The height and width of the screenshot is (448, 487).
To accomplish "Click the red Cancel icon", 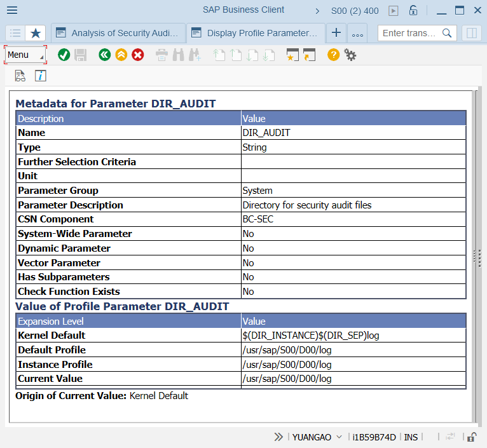I will [137, 55].
